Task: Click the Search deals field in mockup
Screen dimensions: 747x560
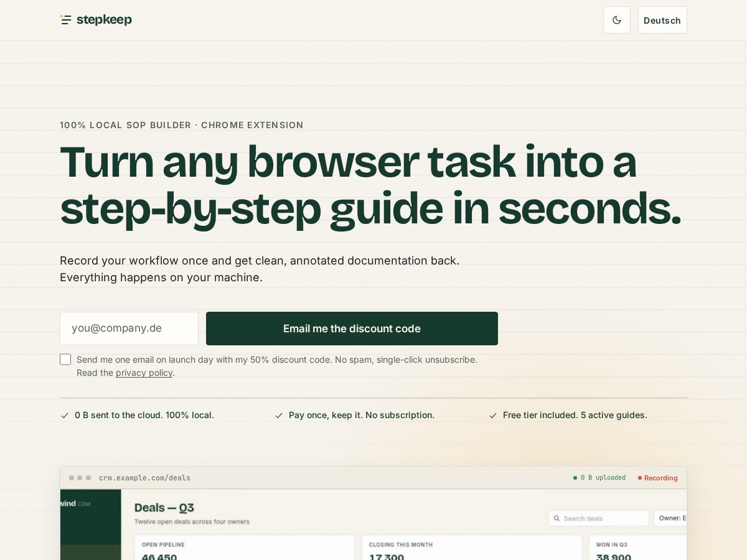Action: (x=599, y=518)
